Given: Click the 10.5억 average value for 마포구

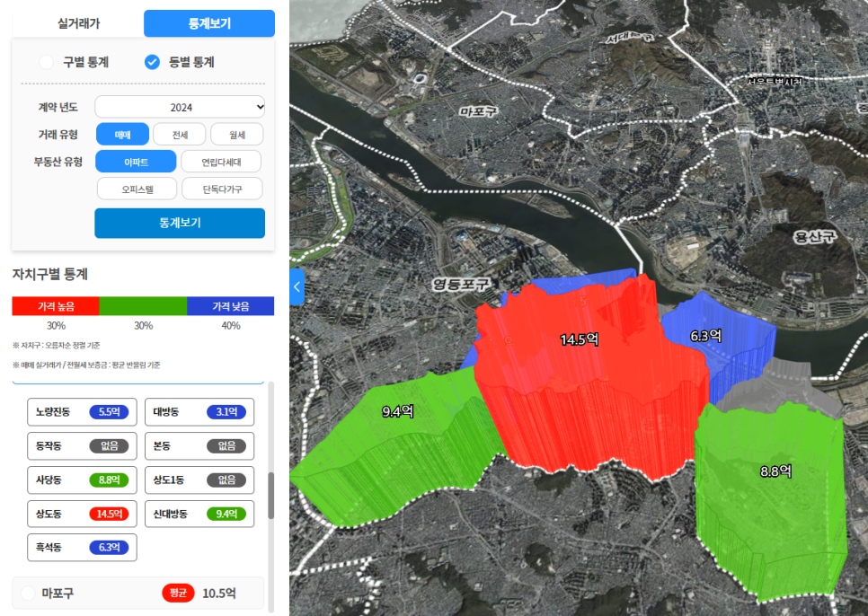Looking at the screenshot, I should (x=219, y=594).
